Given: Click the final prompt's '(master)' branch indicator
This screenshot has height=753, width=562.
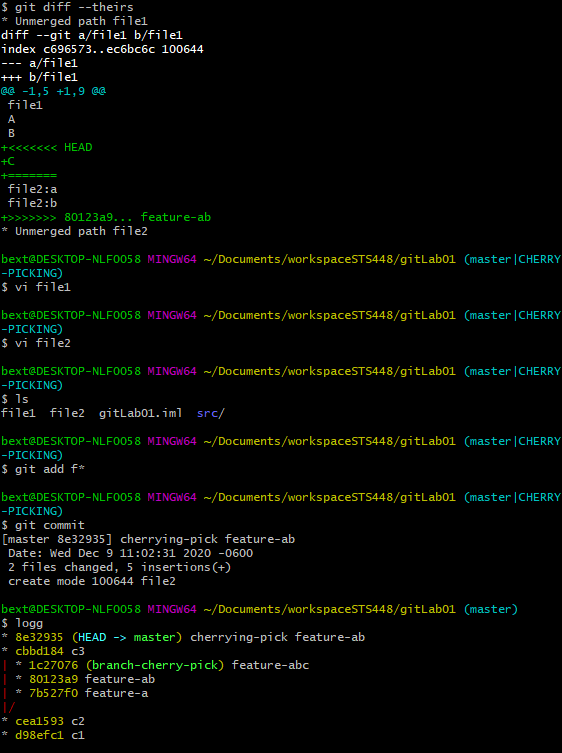Looking at the screenshot, I should 491,609.
